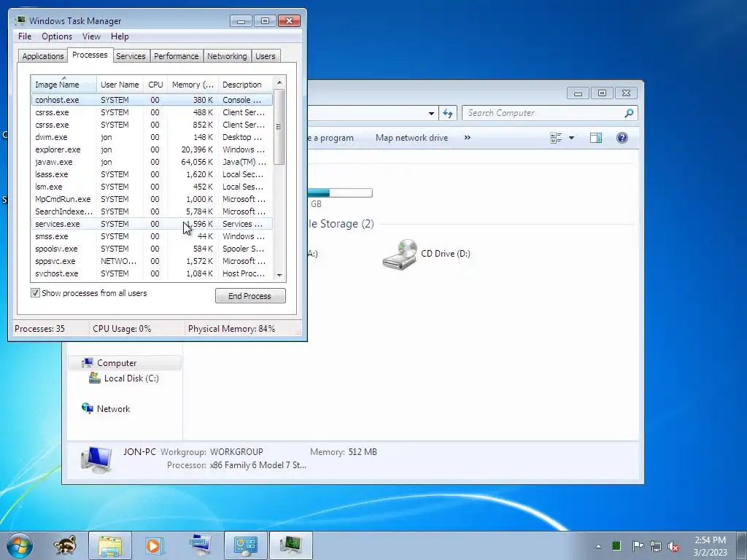
Task: Click the JON-PC computer icon in details pane
Action: click(x=97, y=460)
